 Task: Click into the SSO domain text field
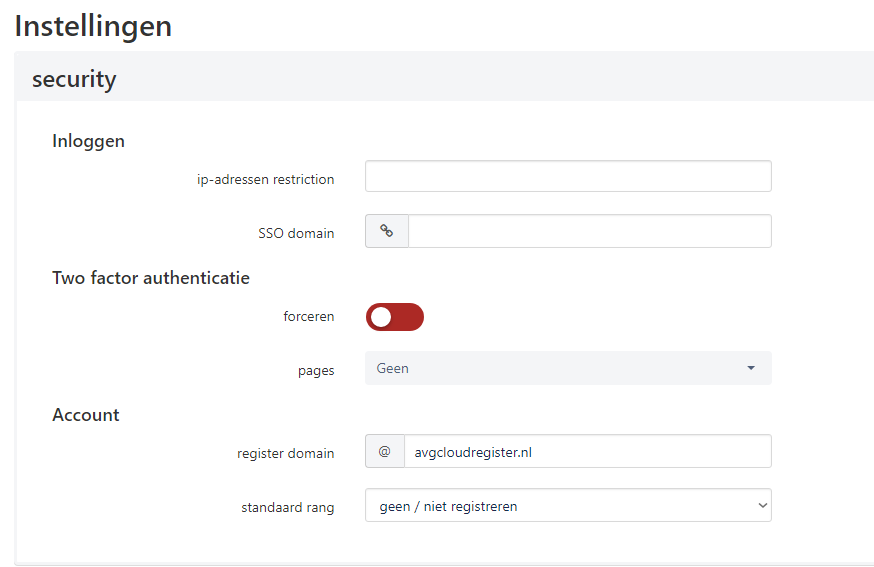coord(589,231)
